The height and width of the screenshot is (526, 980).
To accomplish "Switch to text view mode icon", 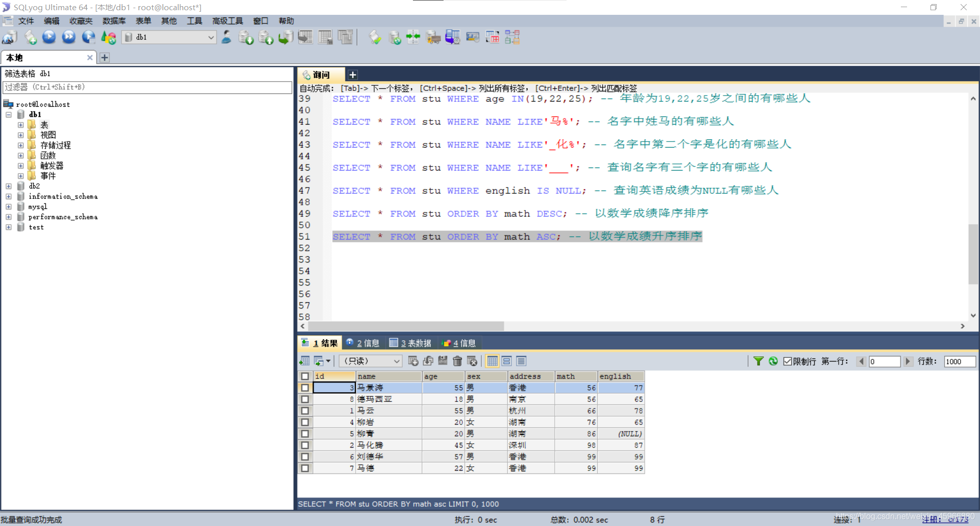I will pyautogui.click(x=521, y=361).
